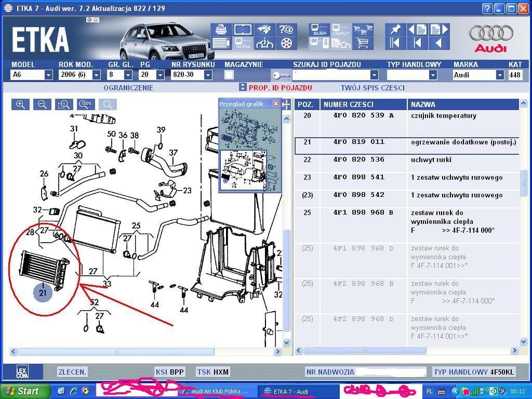This screenshot has height=399, width=532.
Task: Open PROP. ID POJAZDU
Action: 280,88
